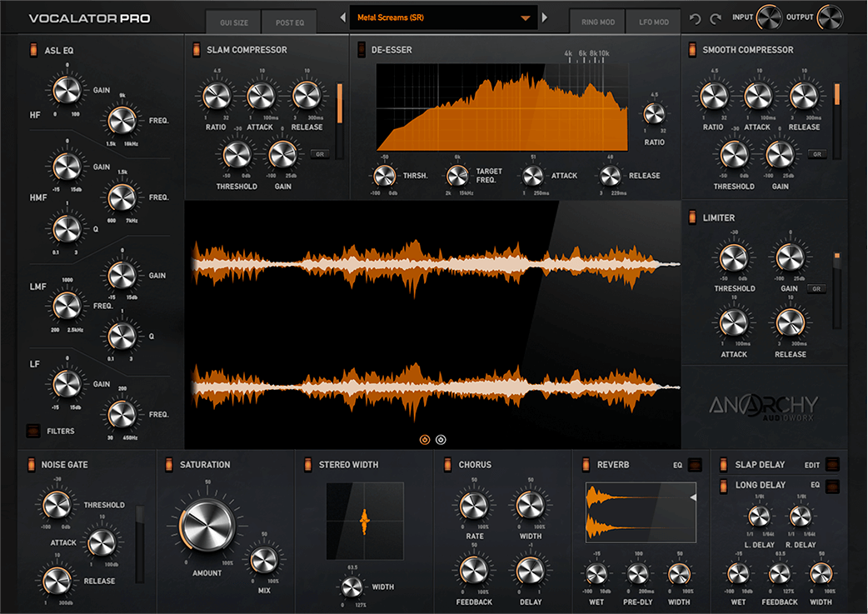868x614 pixels.
Task: Click the Smooth Compressor GR button
Action: 817,154
